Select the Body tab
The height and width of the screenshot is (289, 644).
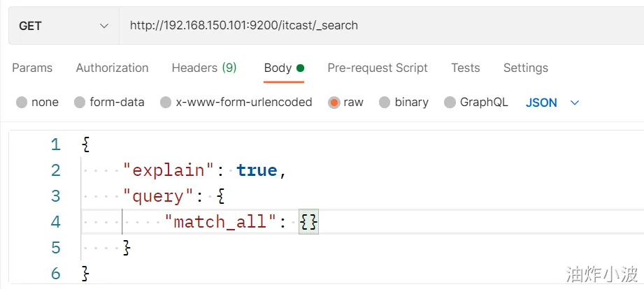click(278, 68)
